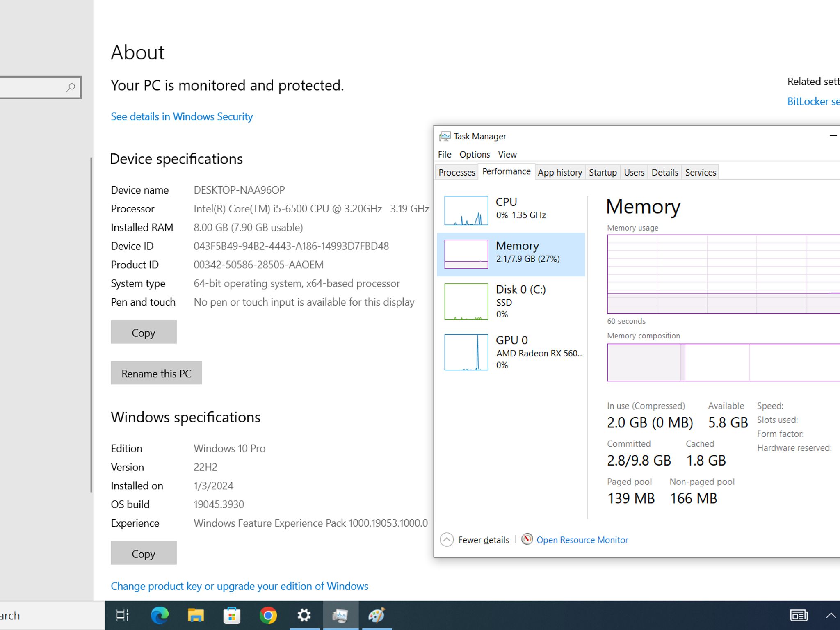This screenshot has width=840, height=630.
Task: Open See details in Windows Security
Action: pyautogui.click(x=182, y=116)
